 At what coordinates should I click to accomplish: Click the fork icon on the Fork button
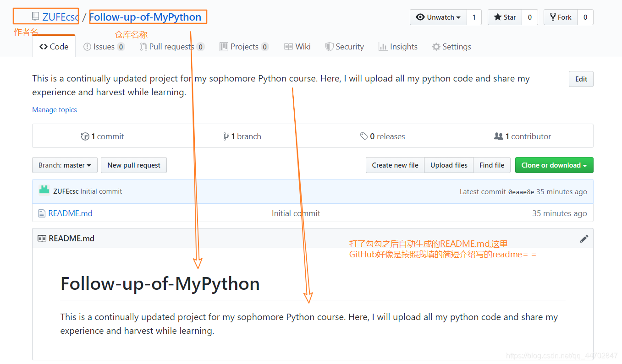(x=553, y=17)
